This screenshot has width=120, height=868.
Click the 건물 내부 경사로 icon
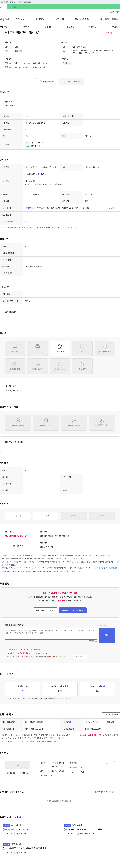[x=102, y=423]
